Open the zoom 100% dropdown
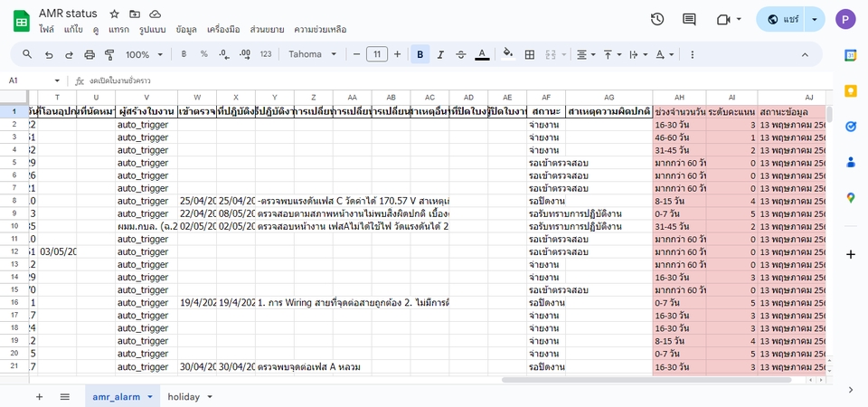Image resolution: width=868 pixels, height=407 pixels. (144, 54)
